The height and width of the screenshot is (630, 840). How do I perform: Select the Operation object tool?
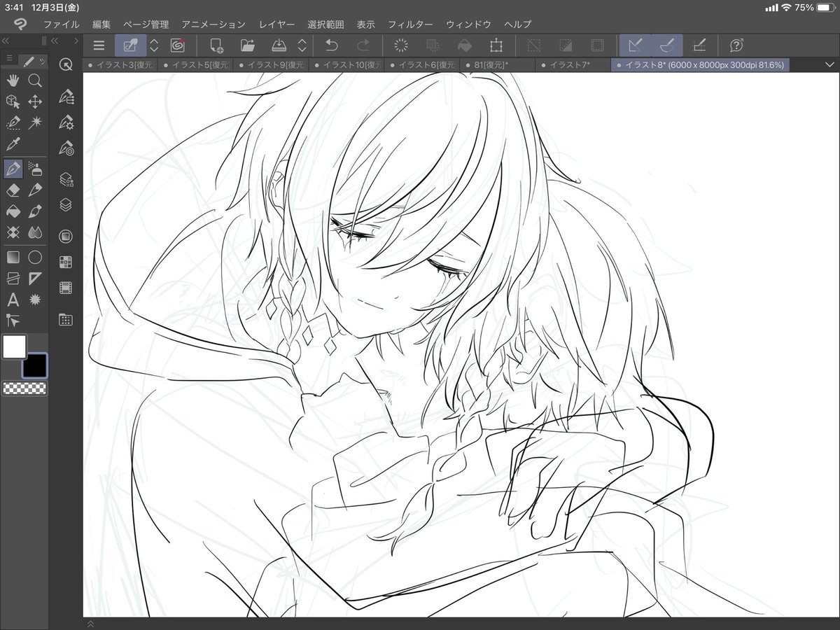(x=13, y=102)
